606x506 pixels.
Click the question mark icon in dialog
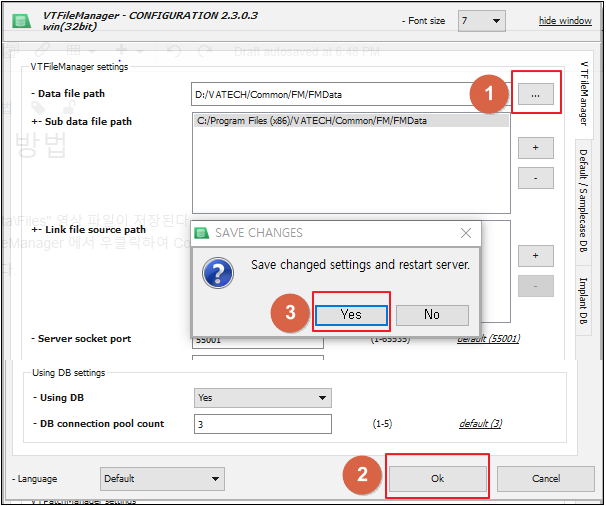pyautogui.click(x=218, y=273)
